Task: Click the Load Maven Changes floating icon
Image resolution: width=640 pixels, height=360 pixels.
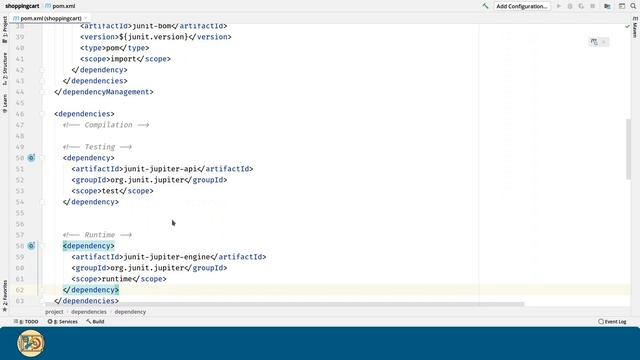Action: pos(594,42)
